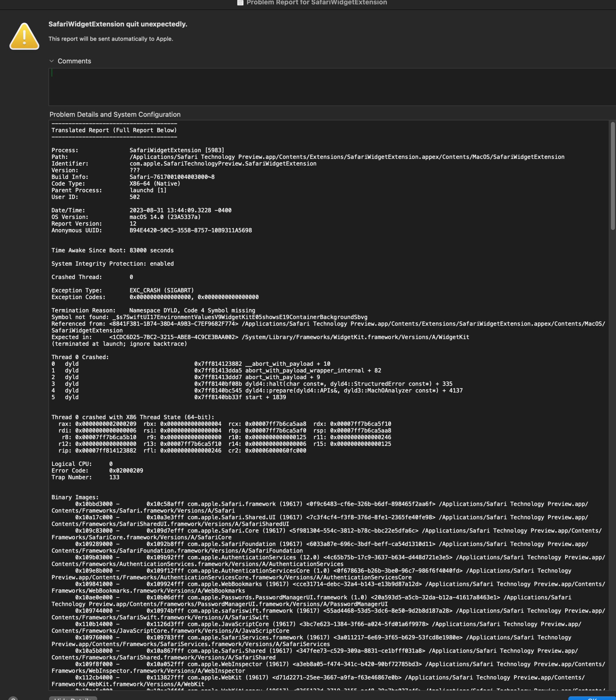Click the identifier 'com.apple.SafariTechnologyPreview.SafariWidgetExtension'
This screenshot has height=700, width=616.
pyautogui.click(x=223, y=163)
